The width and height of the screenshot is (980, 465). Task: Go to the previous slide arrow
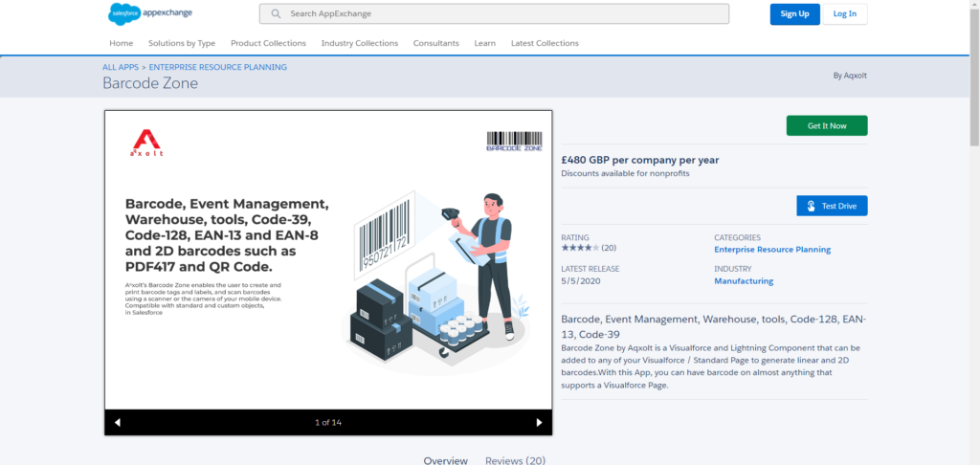(x=118, y=422)
